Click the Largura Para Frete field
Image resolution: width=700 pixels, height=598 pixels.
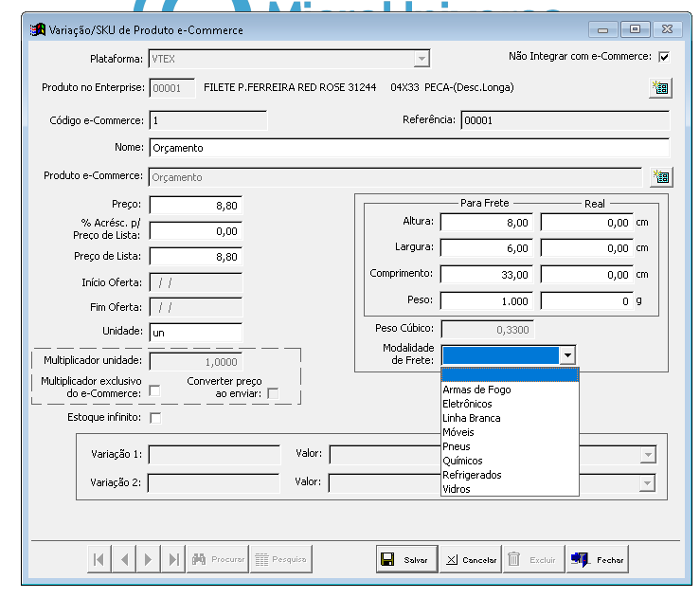(x=487, y=248)
